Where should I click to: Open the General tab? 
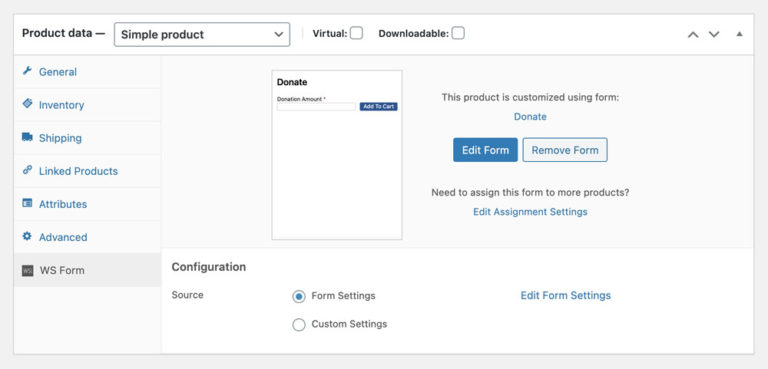(x=87, y=72)
